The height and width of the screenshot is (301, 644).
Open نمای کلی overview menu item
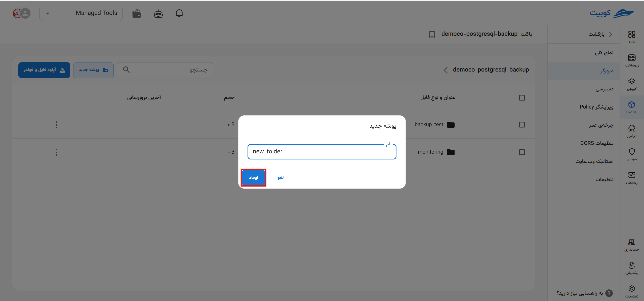point(583,53)
